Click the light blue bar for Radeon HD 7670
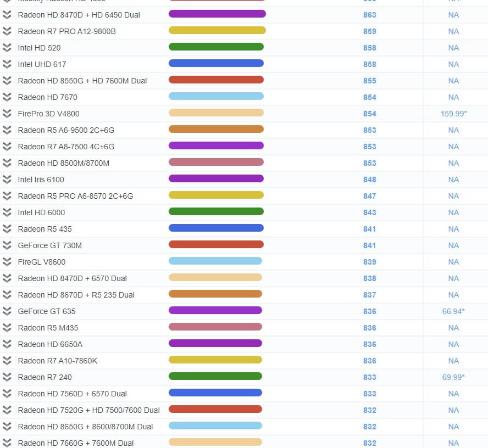Screen dimensions: 488x448 click(216, 97)
